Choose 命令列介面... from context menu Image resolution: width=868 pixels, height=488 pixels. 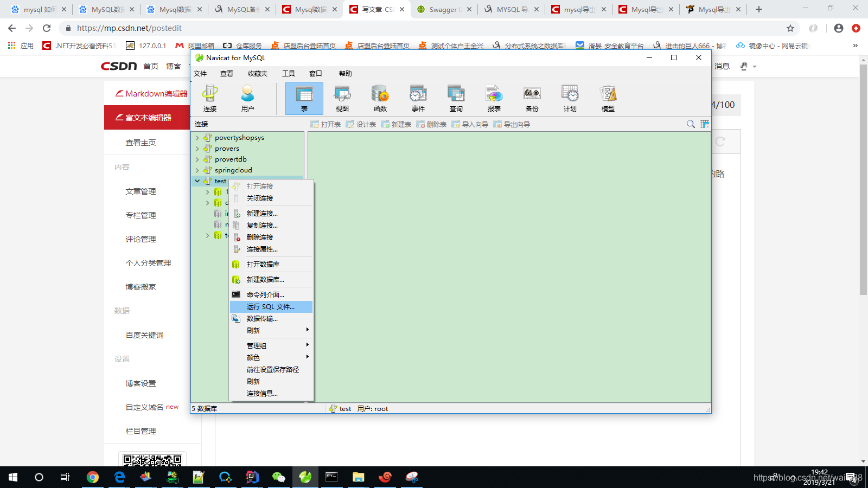(x=271, y=295)
